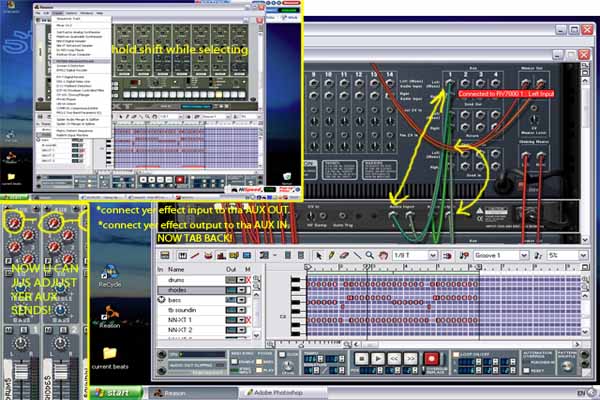Click quantize-during-recording icon left of Groove 1
The image size is (600, 400).
pyautogui.click(x=465, y=255)
